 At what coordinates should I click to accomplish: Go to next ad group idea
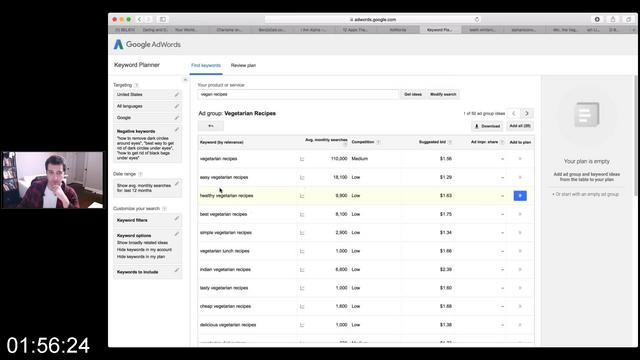[x=527, y=113]
